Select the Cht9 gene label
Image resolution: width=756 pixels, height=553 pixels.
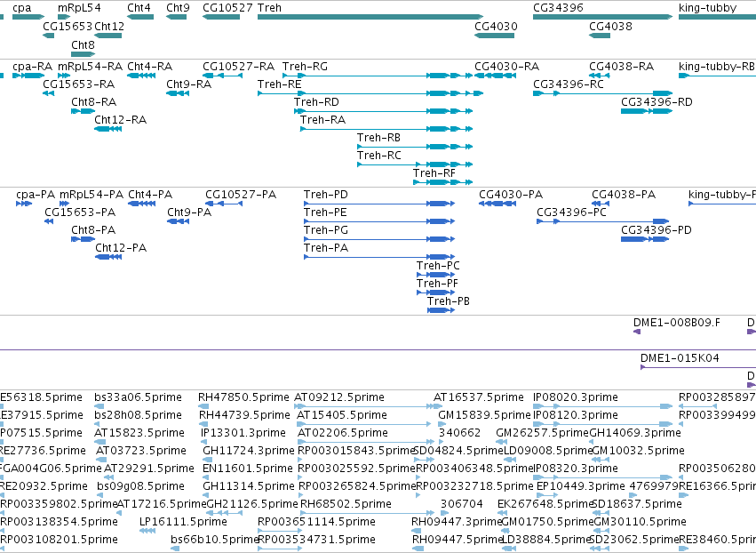(178, 8)
